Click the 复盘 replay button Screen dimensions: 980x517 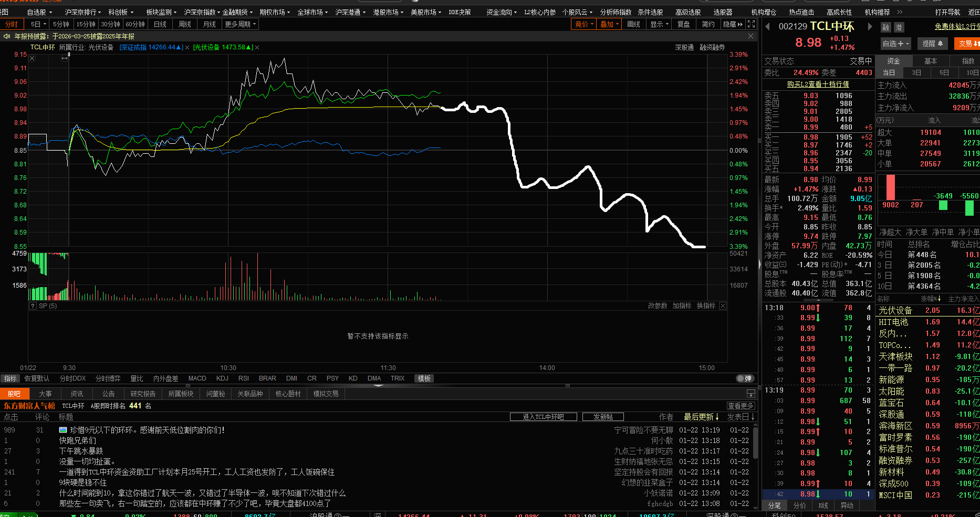point(684,24)
